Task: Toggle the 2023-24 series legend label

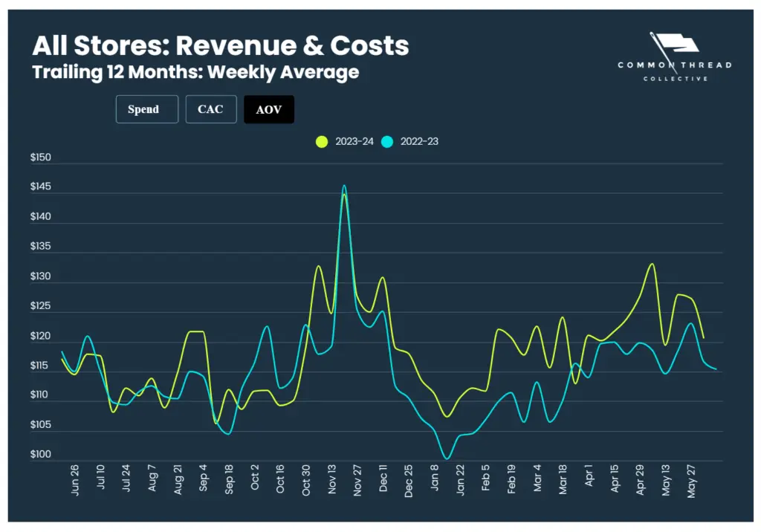Action: [355, 141]
